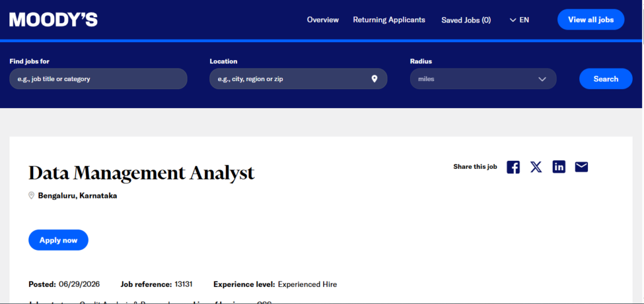Expand the EN language selector

point(519,19)
